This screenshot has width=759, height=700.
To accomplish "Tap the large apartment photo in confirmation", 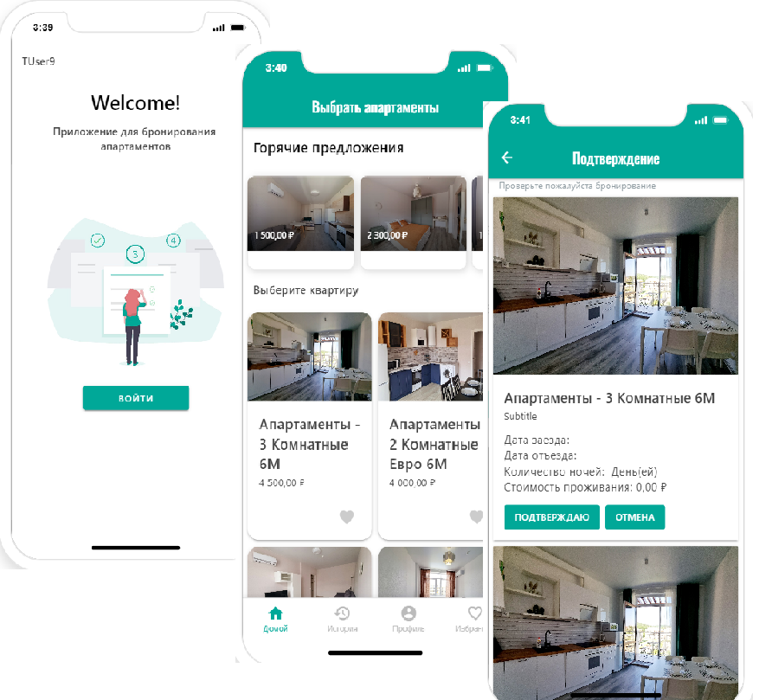I will click(615, 286).
